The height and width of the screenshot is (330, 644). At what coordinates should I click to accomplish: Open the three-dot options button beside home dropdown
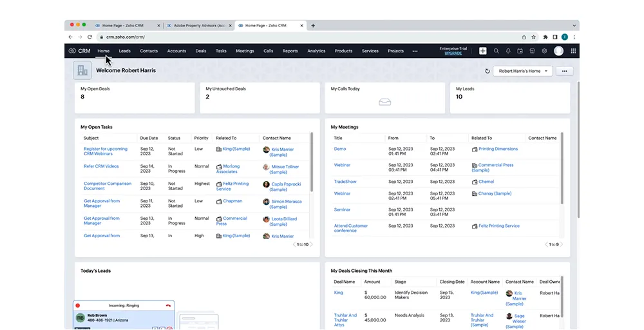[x=564, y=71]
